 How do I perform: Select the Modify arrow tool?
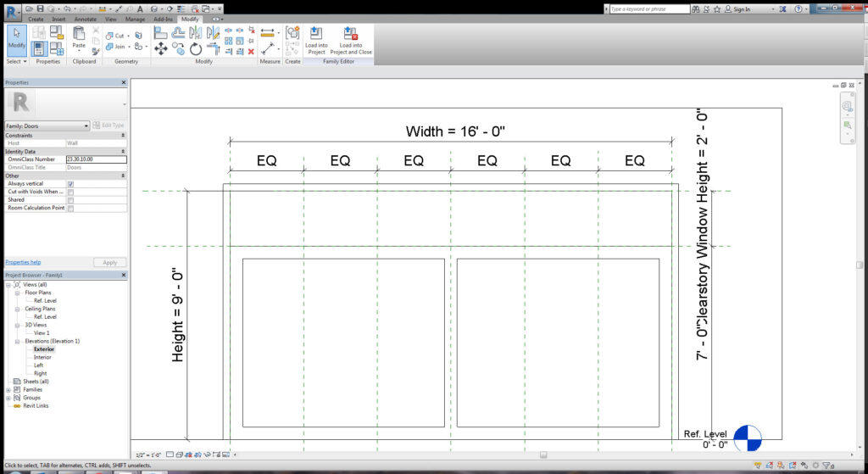(17, 39)
